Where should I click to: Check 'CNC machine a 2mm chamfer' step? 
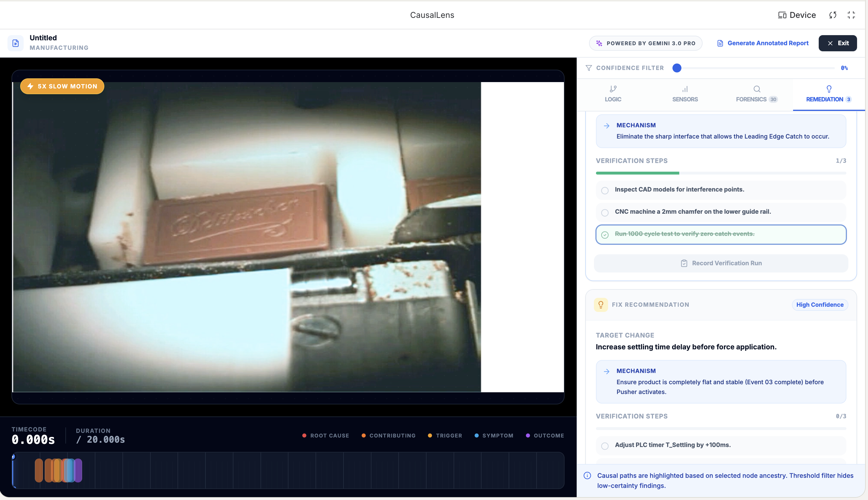click(x=605, y=213)
